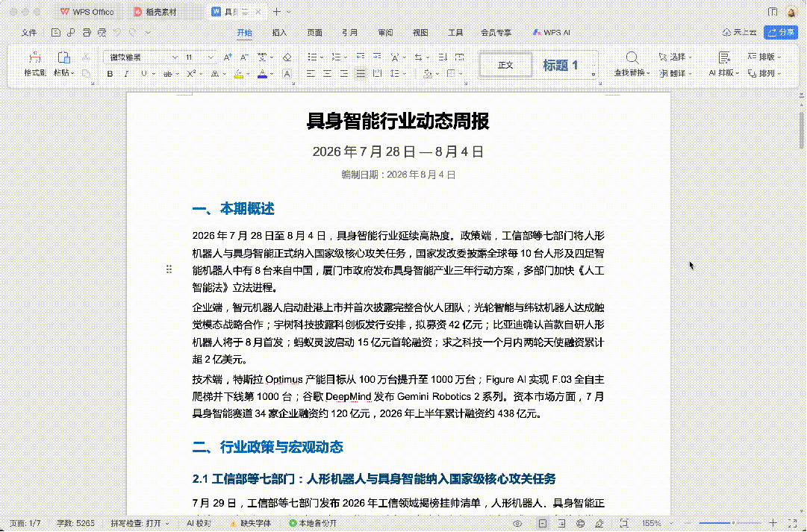Center align text
The height and width of the screenshot is (532, 807).
click(327, 74)
